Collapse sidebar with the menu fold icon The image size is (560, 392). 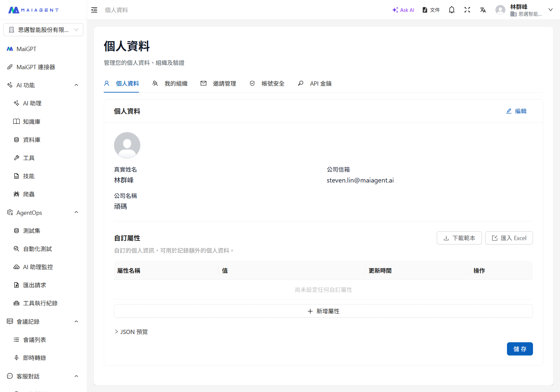(94, 10)
